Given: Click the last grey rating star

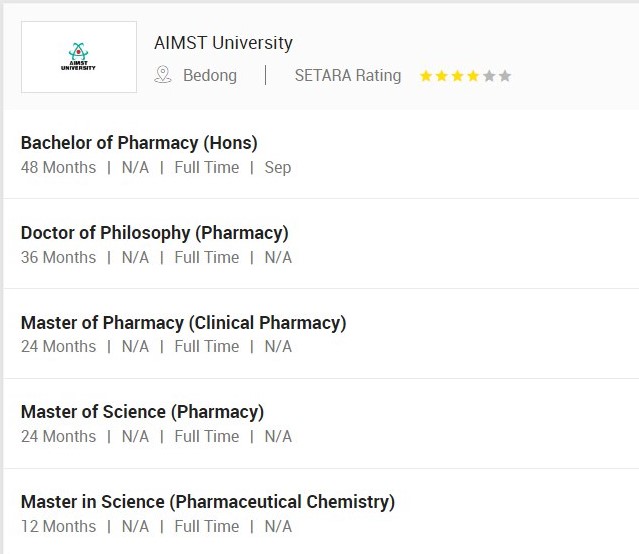Looking at the screenshot, I should pos(505,76).
